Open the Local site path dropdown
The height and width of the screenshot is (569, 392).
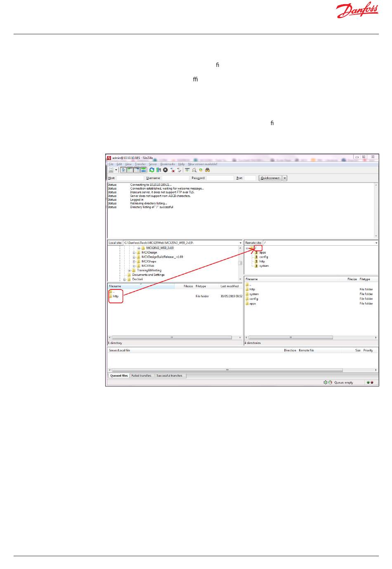point(241,243)
